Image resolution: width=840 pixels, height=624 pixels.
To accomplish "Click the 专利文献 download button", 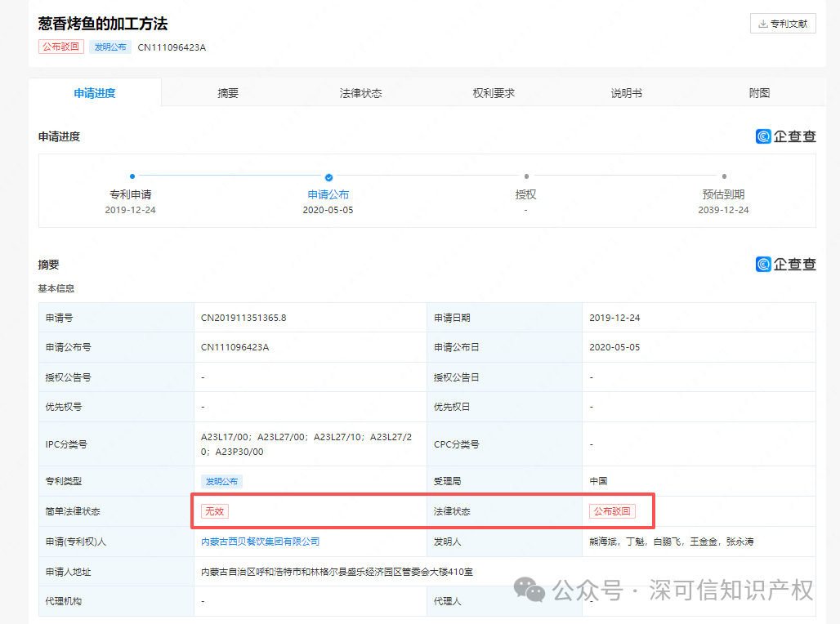I will tap(782, 24).
